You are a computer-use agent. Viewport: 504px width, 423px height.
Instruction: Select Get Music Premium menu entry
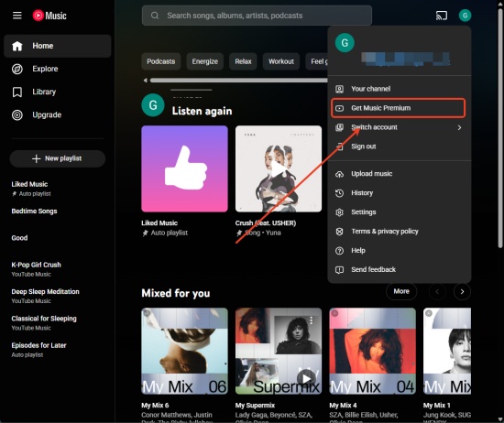399,108
